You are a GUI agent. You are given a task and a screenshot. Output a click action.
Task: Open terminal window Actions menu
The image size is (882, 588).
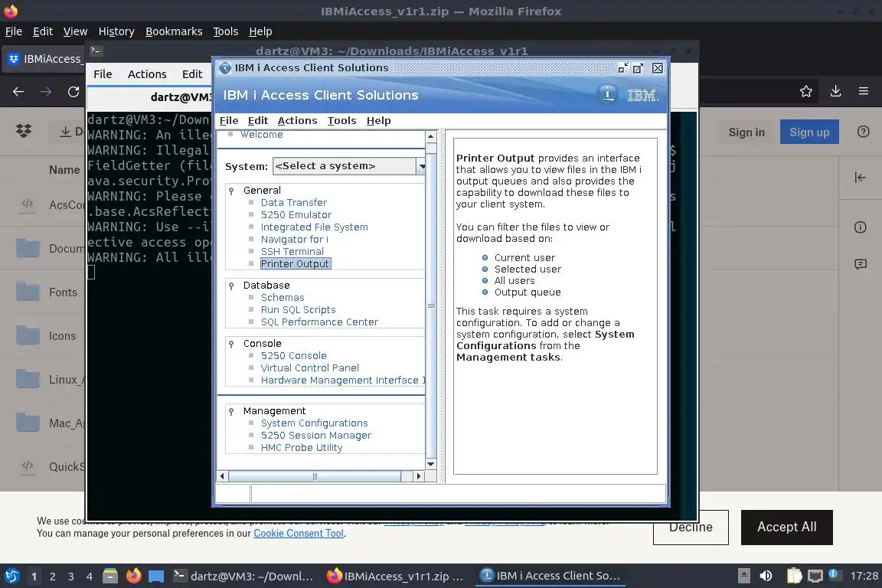(x=147, y=74)
